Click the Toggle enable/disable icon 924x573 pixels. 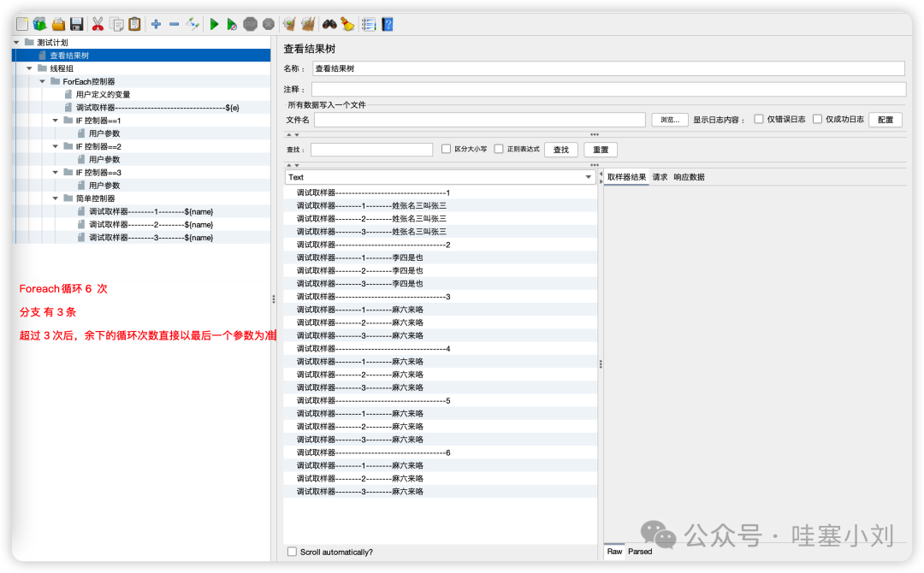click(192, 24)
